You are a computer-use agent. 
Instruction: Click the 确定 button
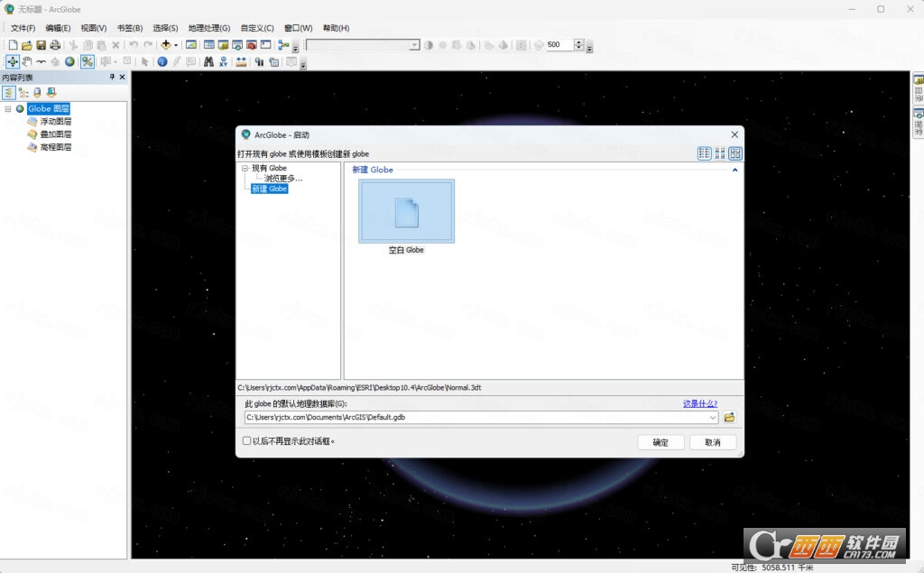[x=661, y=442]
